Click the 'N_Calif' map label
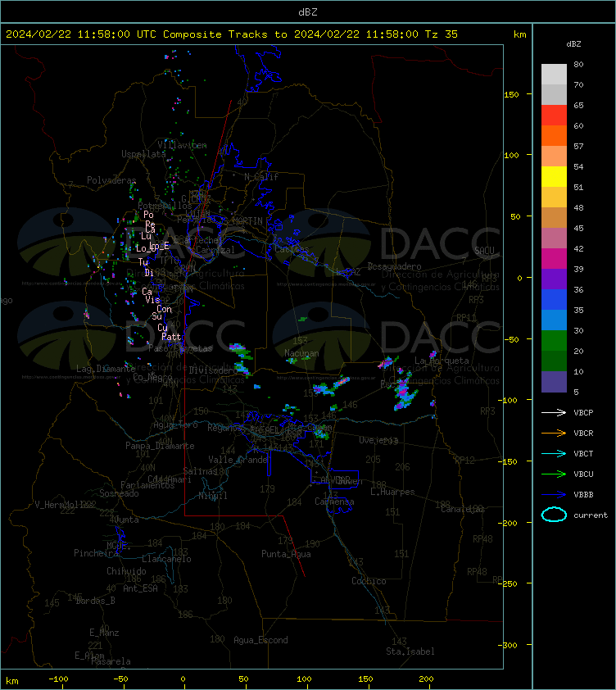 coord(261,177)
